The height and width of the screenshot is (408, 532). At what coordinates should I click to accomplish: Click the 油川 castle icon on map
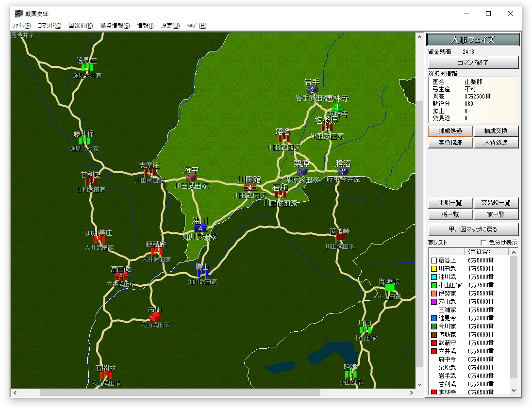pos(200,228)
